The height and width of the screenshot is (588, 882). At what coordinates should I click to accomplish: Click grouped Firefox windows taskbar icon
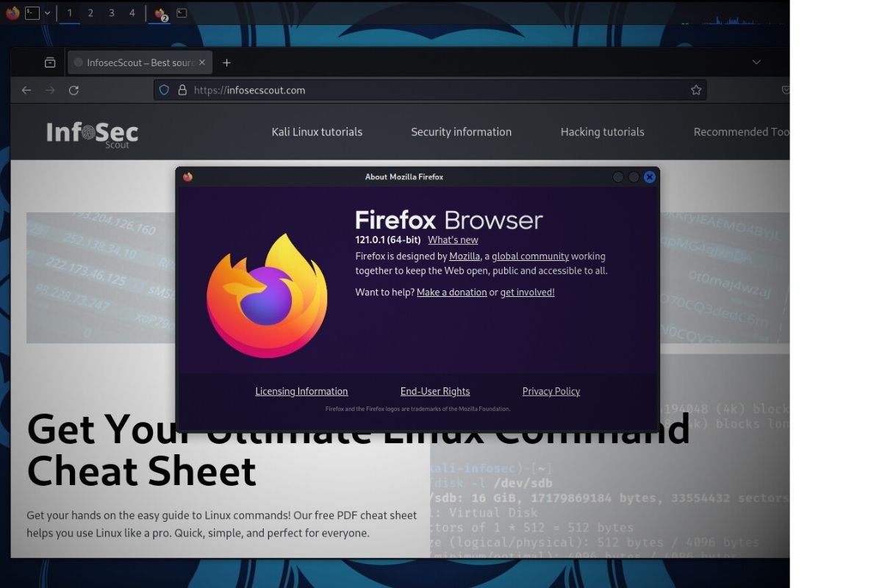[160, 13]
